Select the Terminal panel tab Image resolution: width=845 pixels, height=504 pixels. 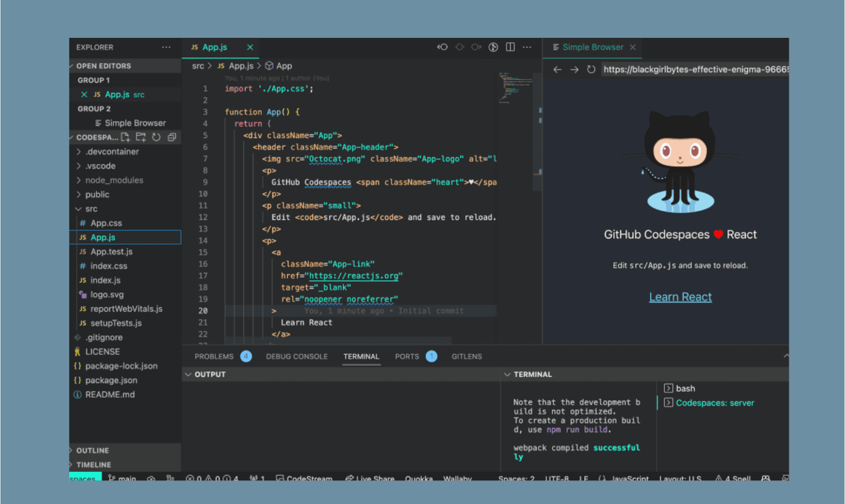point(361,356)
